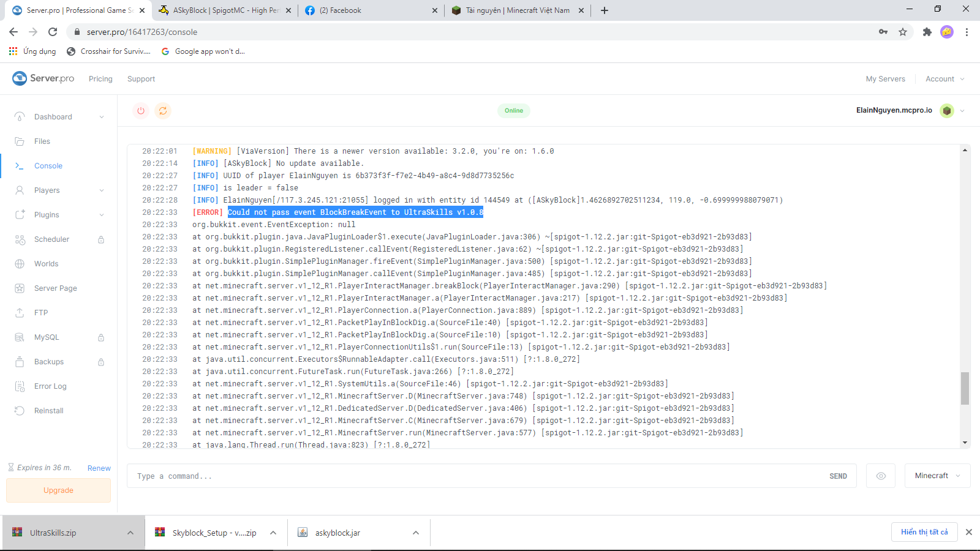Click the Error Log icon

point(20,386)
